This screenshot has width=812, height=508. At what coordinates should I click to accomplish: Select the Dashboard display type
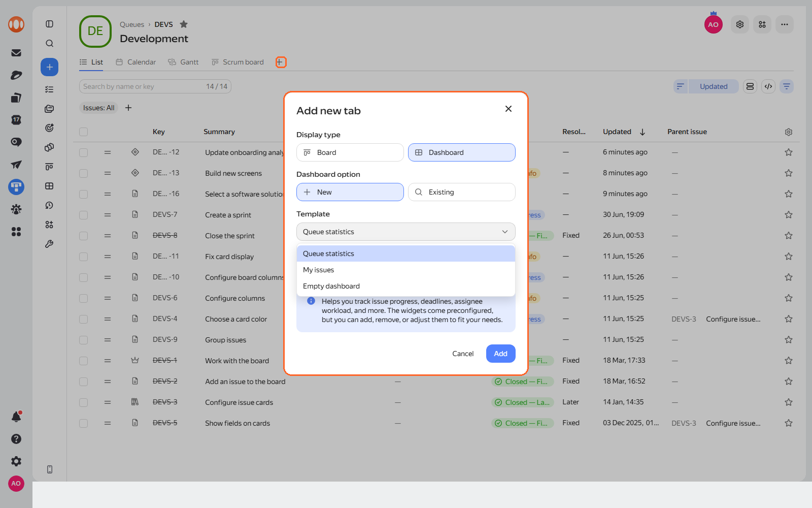462,152
